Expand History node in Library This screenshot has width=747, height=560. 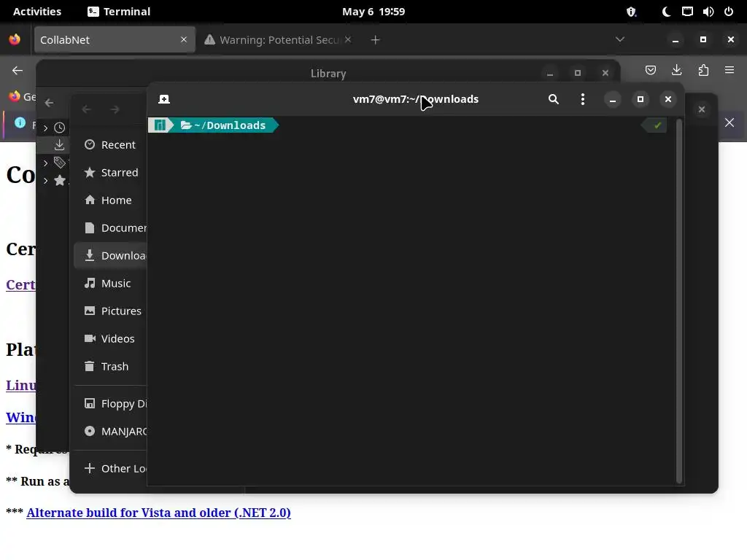click(45, 128)
